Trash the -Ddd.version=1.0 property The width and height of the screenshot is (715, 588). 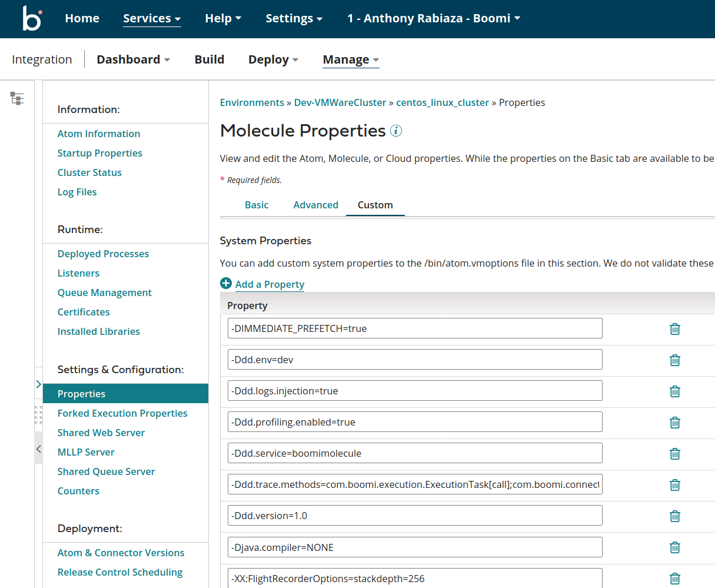click(675, 516)
